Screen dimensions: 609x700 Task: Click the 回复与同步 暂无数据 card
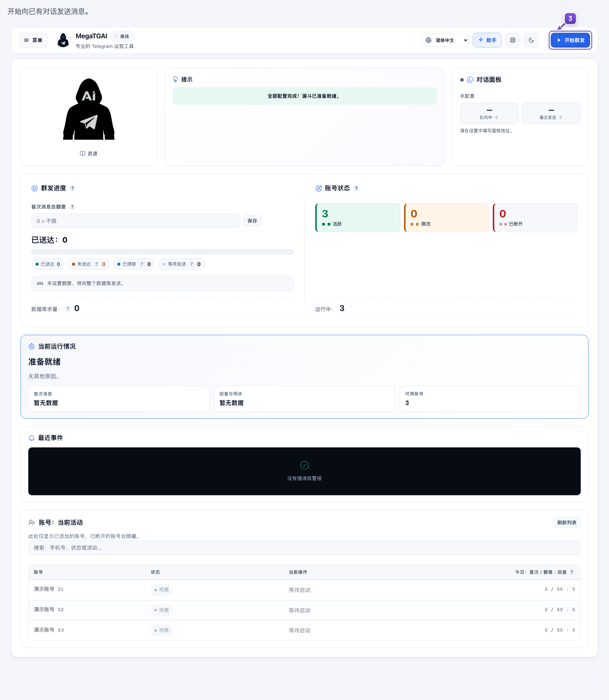point(304,399)
